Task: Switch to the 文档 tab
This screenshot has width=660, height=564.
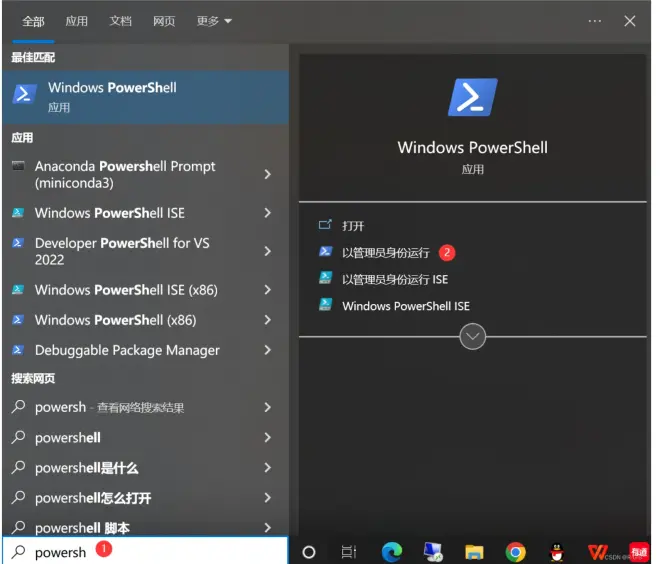Action: pos(120,21)
